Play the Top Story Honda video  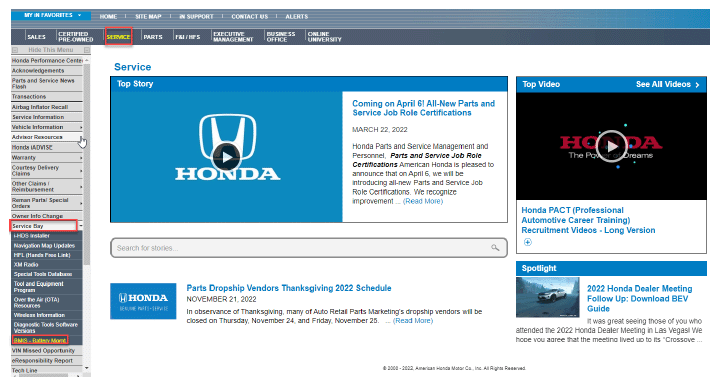227,157
